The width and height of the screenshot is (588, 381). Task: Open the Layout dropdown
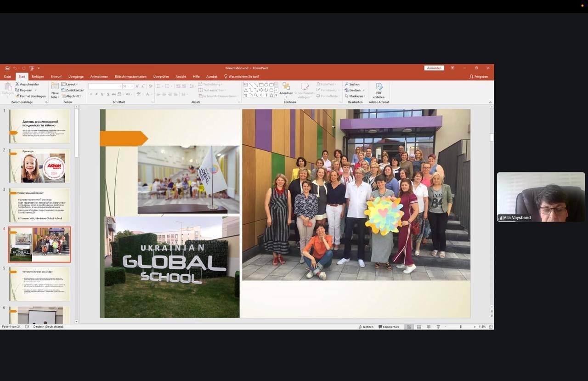pos(70,84)
